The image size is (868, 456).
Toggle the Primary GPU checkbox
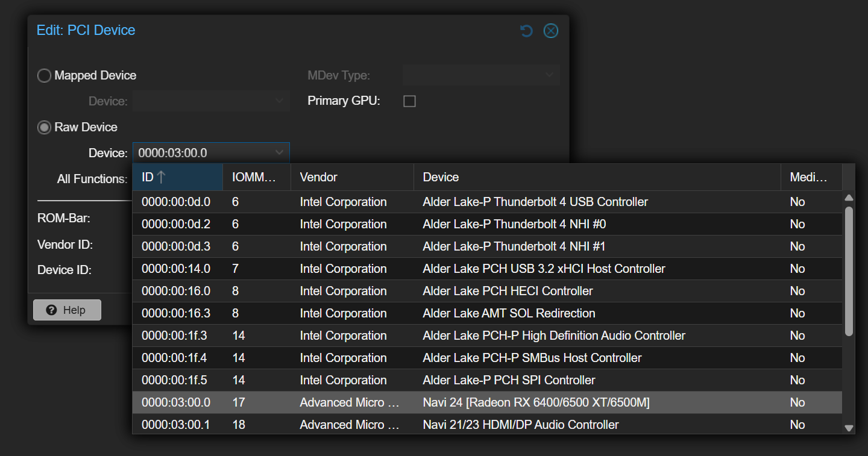[x=409, y=101]
